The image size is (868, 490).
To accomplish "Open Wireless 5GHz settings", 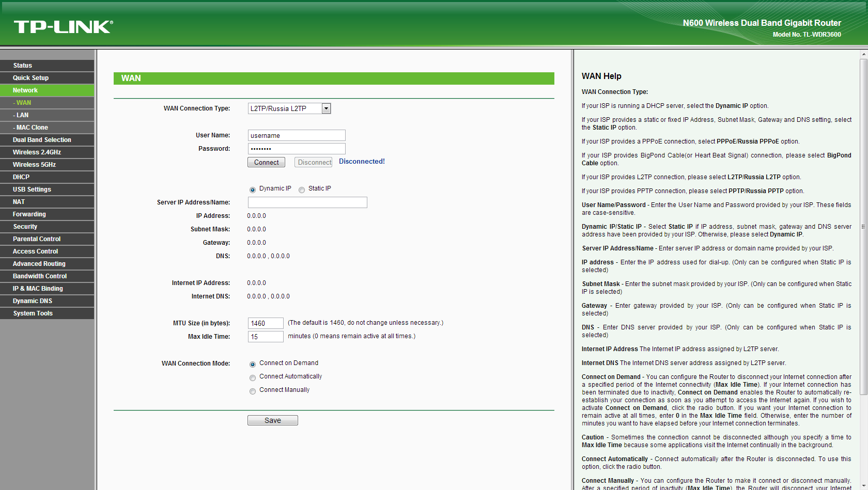I will tap(47, 165).
